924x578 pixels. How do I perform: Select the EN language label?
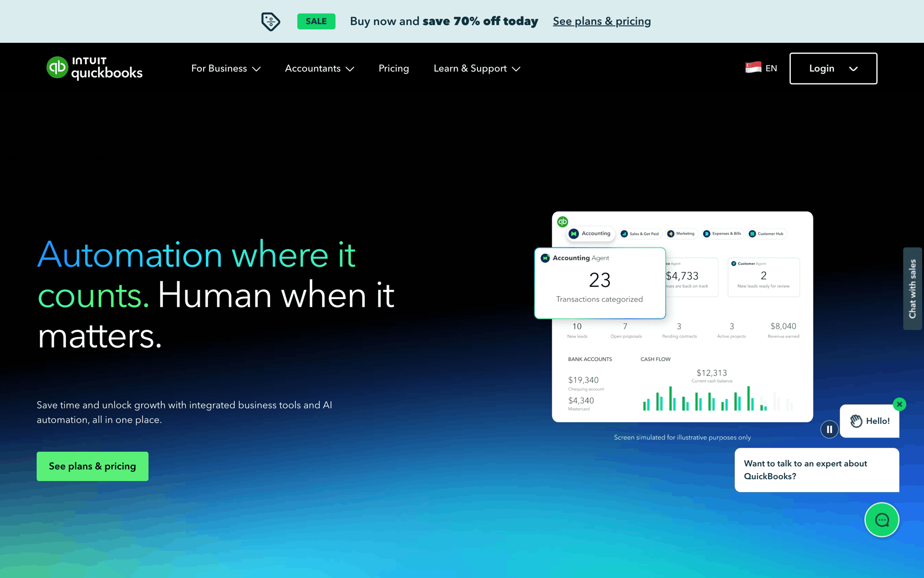click(771, 68)
